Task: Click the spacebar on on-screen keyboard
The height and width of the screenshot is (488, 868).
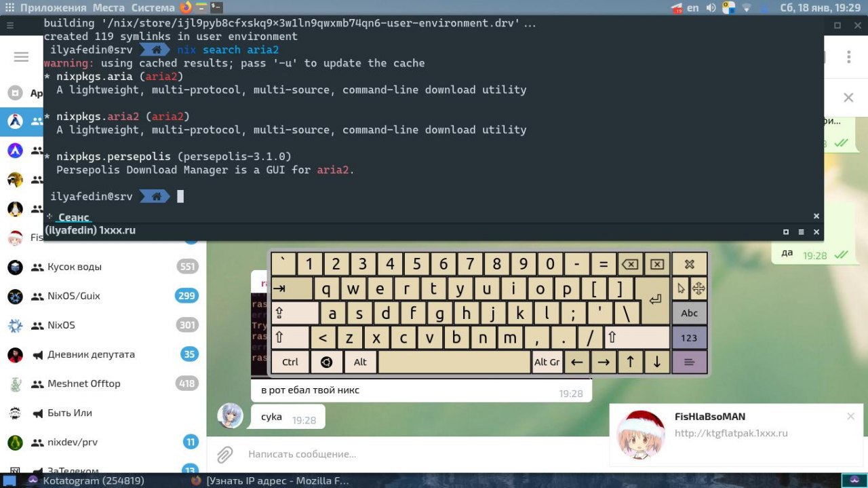Action: click(x=454, y=362)
